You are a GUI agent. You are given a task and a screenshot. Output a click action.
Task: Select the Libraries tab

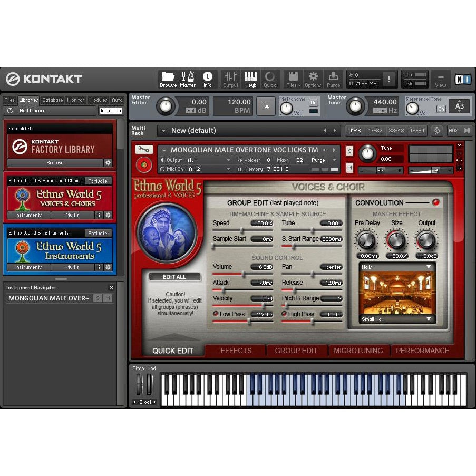pos(28,100)
